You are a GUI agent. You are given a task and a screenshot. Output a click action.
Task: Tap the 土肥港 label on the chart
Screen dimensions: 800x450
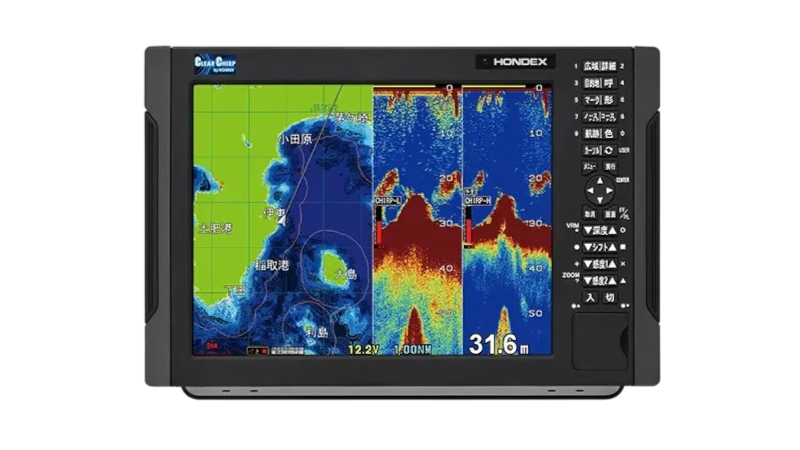click(215, 228)
